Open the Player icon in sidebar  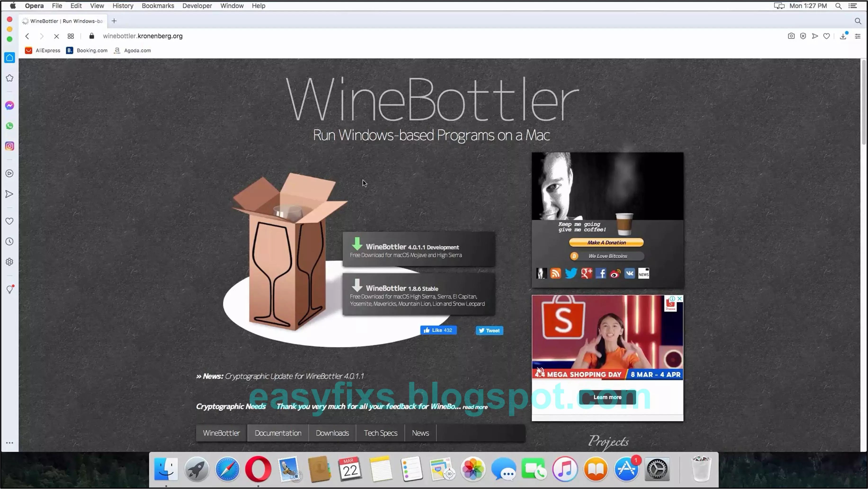pyautogui.click(x=9, y=173)
